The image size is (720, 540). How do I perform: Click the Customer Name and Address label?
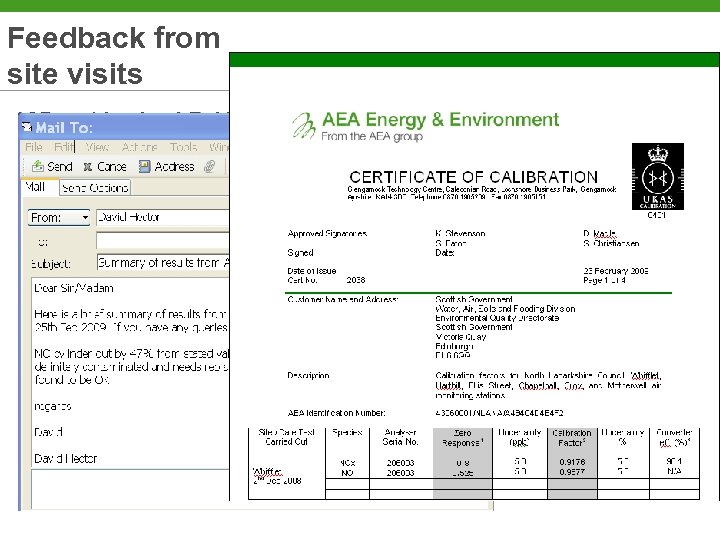click(x=343, y=299)
